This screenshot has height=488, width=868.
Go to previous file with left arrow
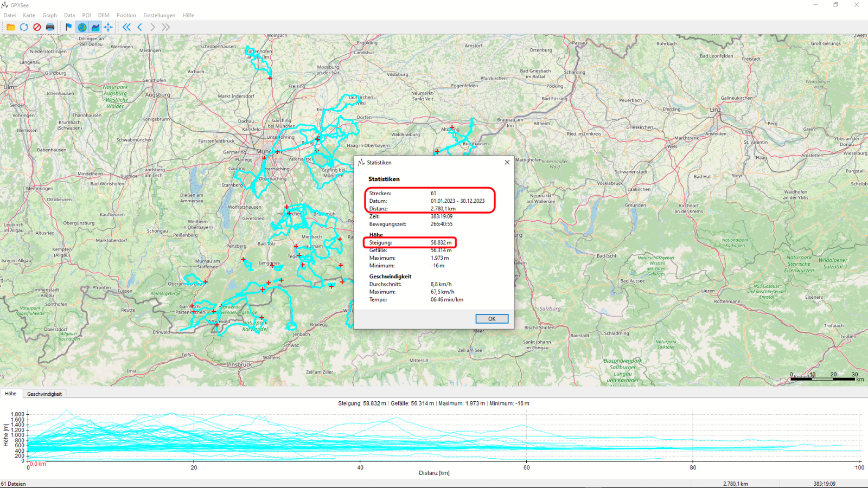[140, 27]
